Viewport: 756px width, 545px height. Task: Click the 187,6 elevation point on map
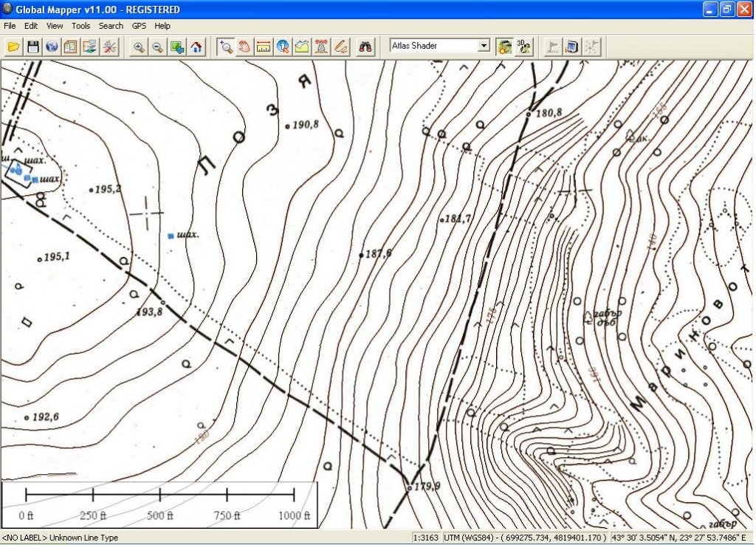pos(361,255)
